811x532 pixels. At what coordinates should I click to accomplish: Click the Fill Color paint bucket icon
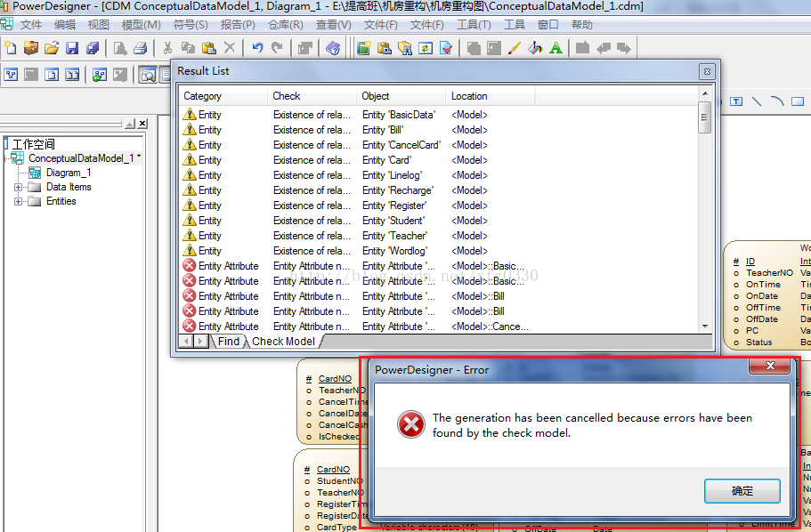535,48
